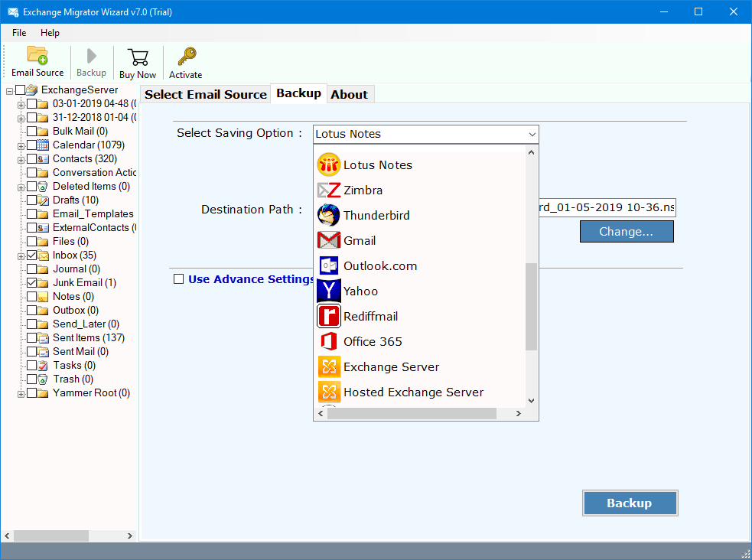Expand the Contacts tree node
The height and width of the screenshot is (560, 752).
21,160
